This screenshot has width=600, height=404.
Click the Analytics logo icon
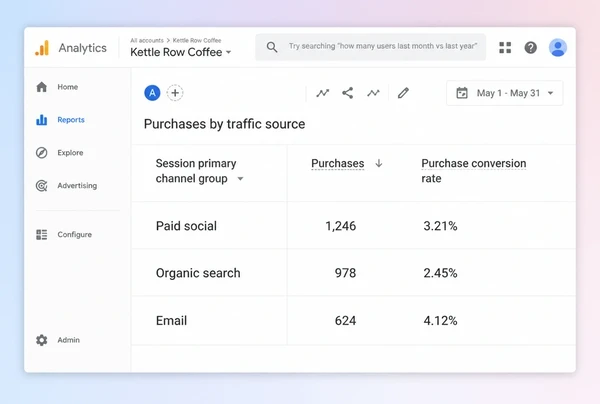pyautogui.click(x=42, y=48)
